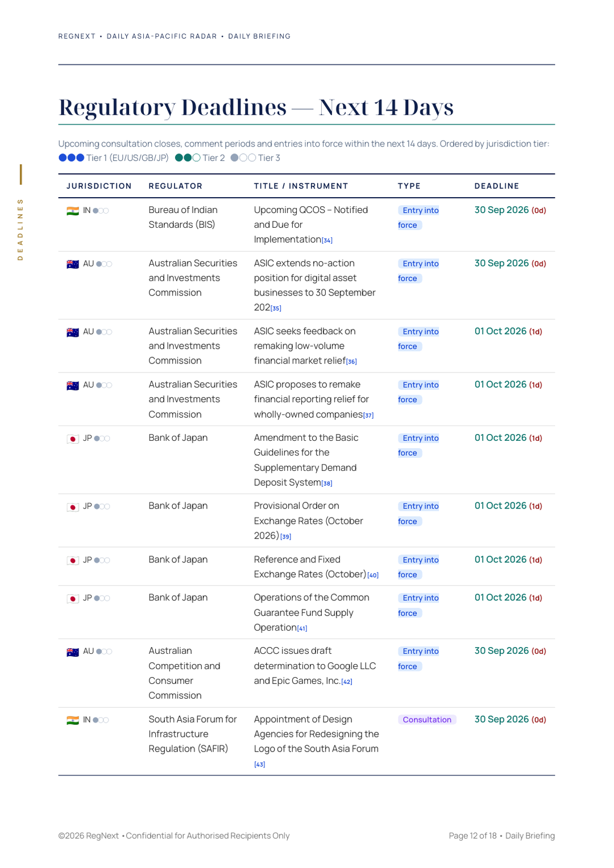Click the Japan flag in the Reference and Fixed Exchange Rates row
The image size is (614, 868).
(73, 561)
